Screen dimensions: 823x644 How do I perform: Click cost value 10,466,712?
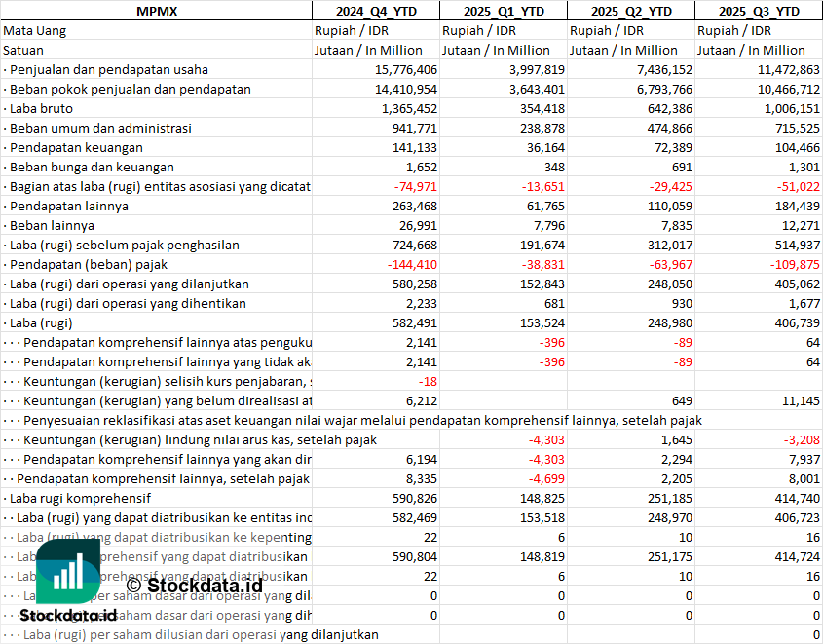tap(788, 90)
